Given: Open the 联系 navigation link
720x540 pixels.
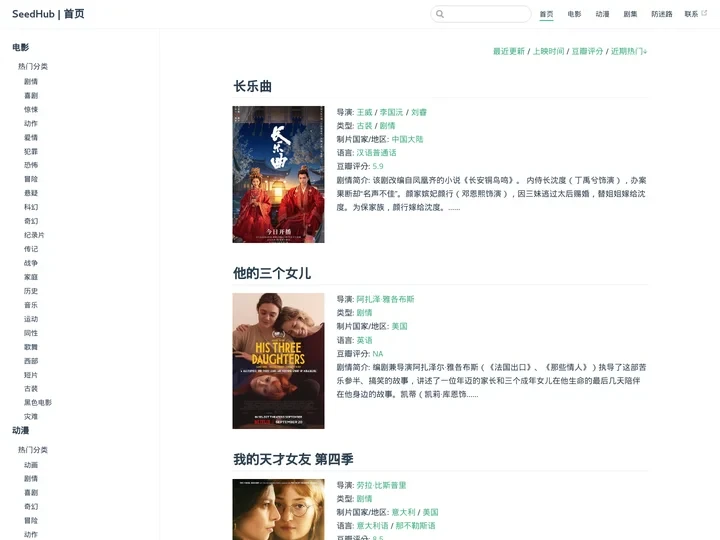Looking at the screenshot, I should (x=691, y=14).
